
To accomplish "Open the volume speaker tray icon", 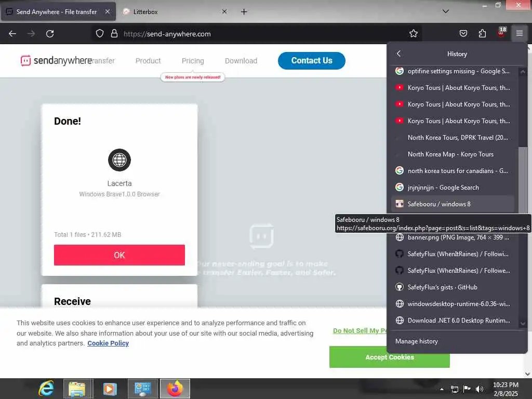I will click(x=480, y=389).
